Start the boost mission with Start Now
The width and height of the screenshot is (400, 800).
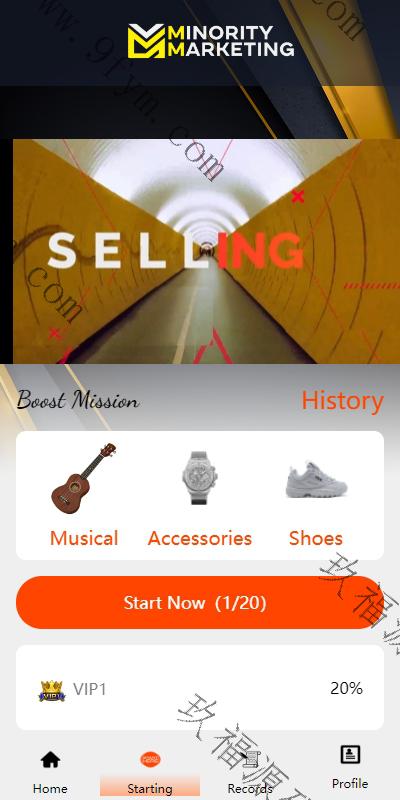coord(200,603)
